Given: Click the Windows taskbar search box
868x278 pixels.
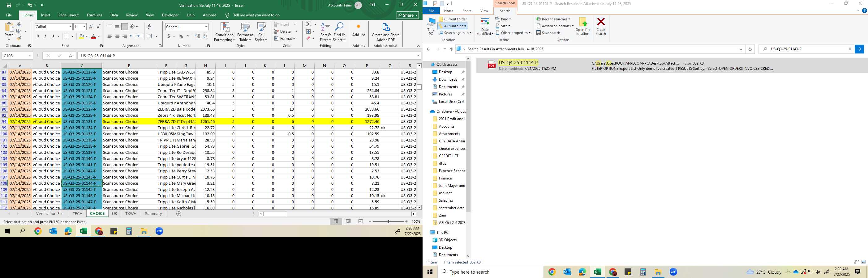Looking at the screenshot, I should (x=490, y=272).
